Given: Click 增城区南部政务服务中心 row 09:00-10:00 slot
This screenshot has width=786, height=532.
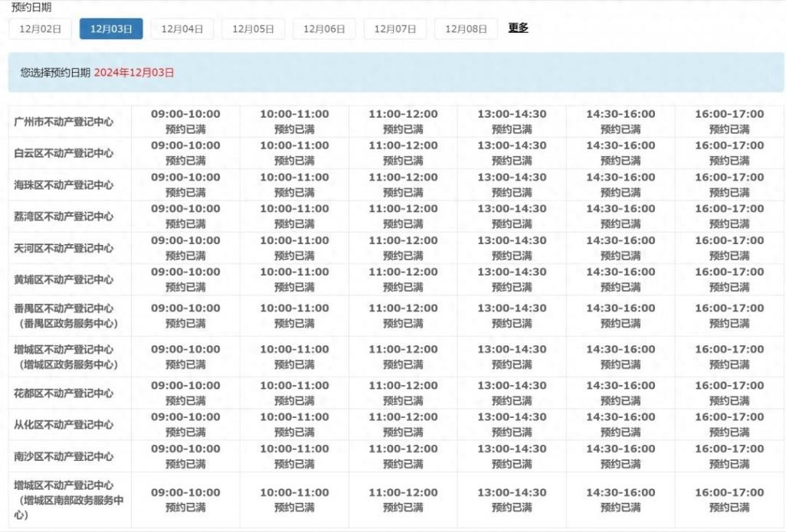Looking at the screenshot, I should tap(185, 500).
